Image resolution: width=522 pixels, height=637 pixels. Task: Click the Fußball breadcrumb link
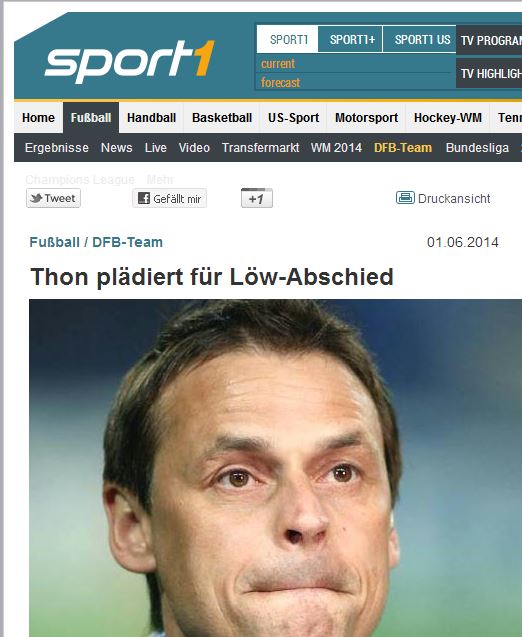54,242
